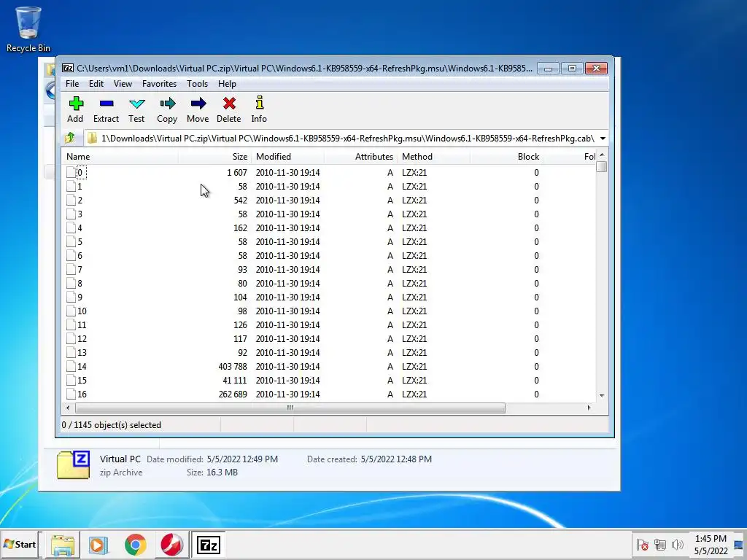This screenshot has height=560, width=747.
Task: Open Action Center flag in tray
Action: (x=642, y=545)
